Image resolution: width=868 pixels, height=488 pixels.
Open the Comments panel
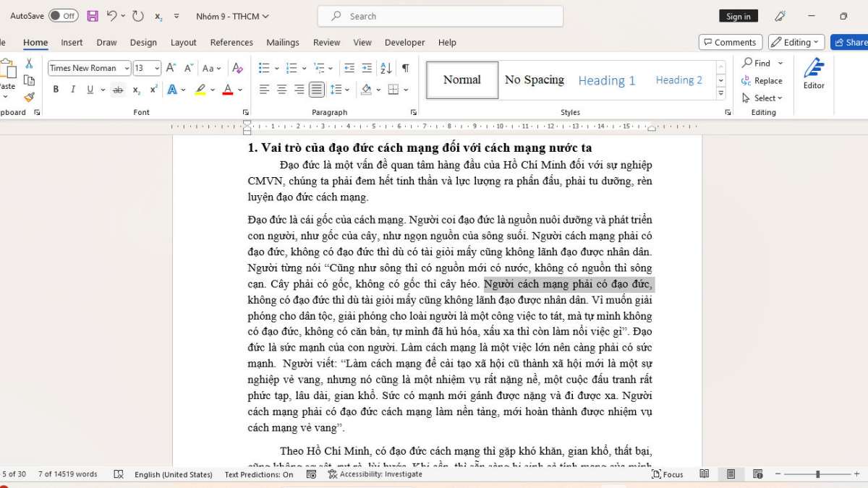coord(731,41)
